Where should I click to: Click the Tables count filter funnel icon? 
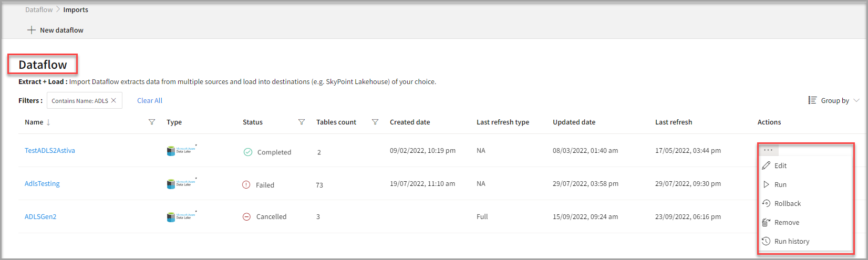pos(375,122)
